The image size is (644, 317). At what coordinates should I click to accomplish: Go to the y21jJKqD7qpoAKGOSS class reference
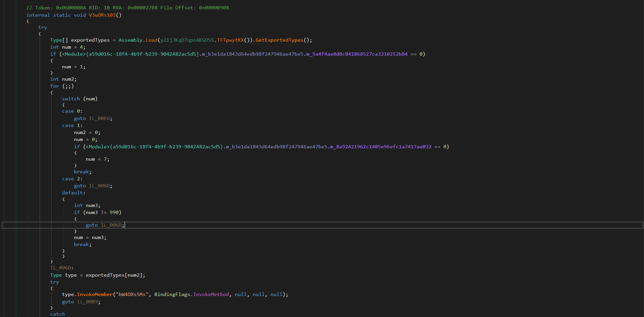pos(187,40)
